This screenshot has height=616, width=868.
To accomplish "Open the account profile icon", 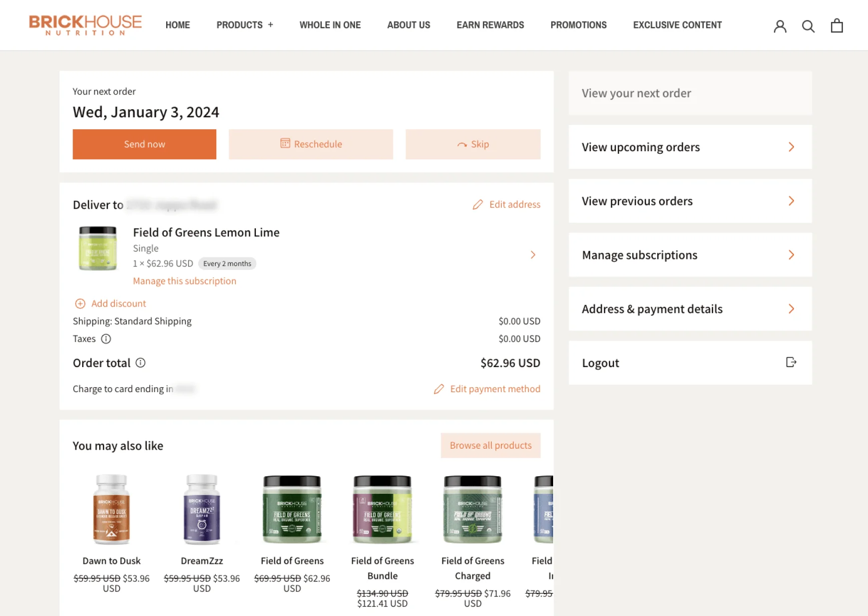I will click(780, 26).
